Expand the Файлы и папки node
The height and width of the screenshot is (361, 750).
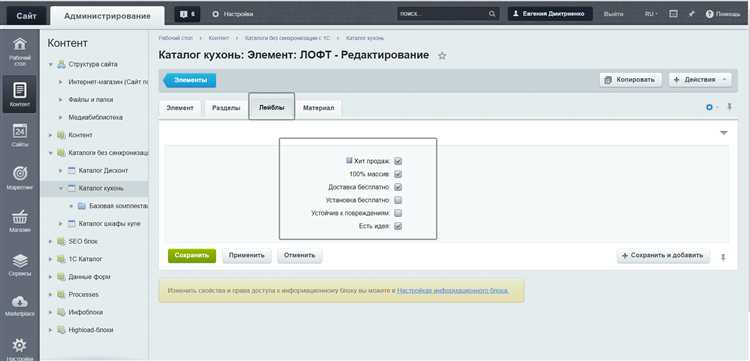(x=61, y=100)
